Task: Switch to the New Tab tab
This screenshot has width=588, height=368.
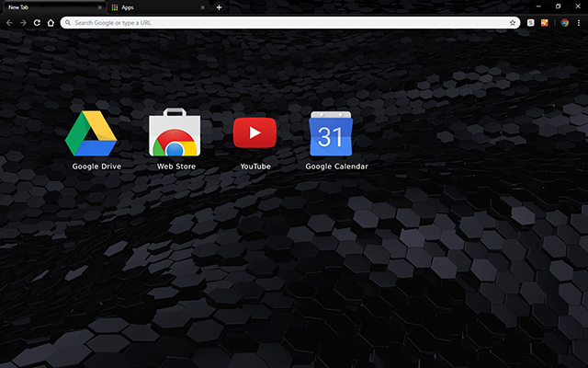Action: (x=46, y=7)
